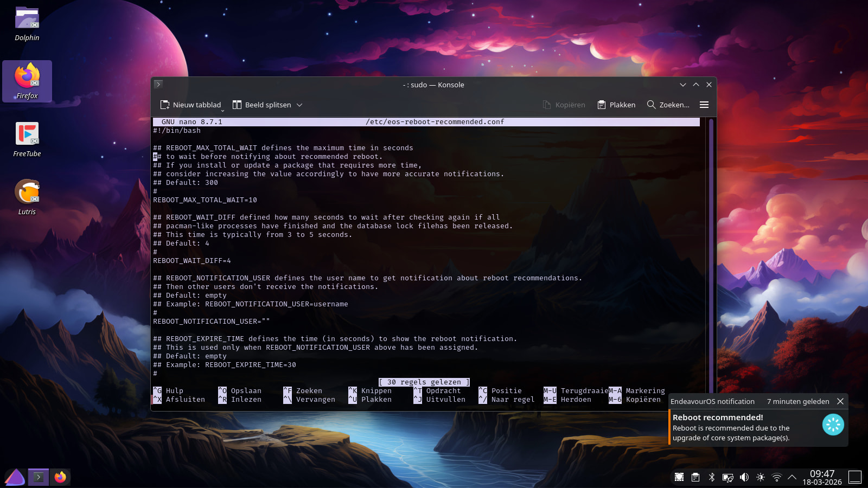Click the Konsole terminal scrollbar
The width and height of the screenshot is (868, 488).
pyautogui.click(x=711, y=260)
